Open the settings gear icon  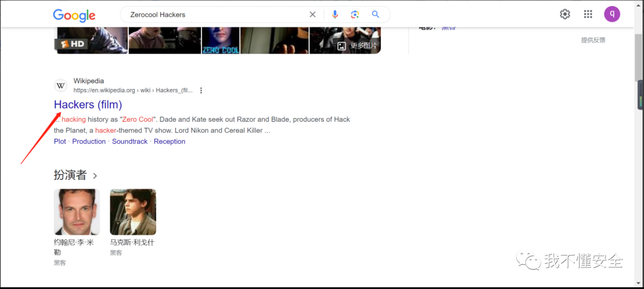coord(565,14)
